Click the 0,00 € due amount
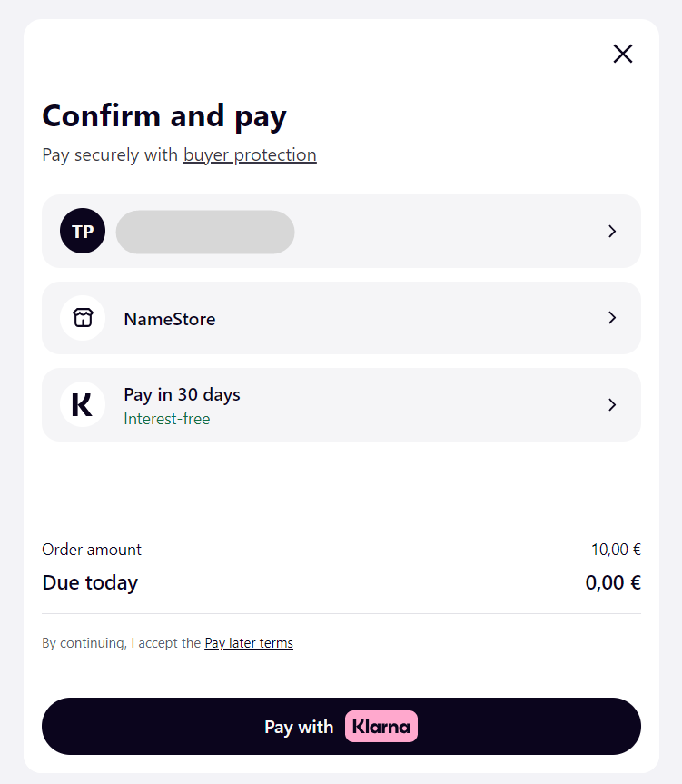Image resolution: width=682 pixels, height=784 pixels. pos(613,582)
